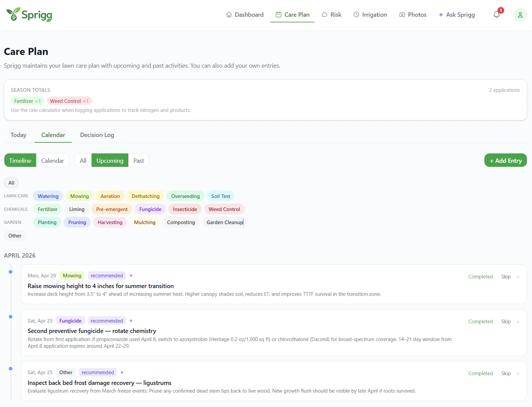Click the Mowing tag on Apr 20 entry
The image size is (532, 407).
click(72, 276)
